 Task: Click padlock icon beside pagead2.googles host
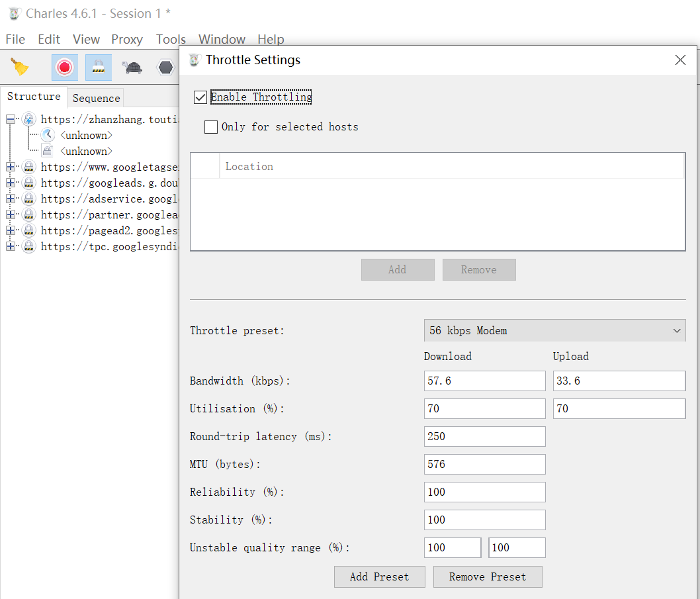pyautogui.click(x=29, y=230)
